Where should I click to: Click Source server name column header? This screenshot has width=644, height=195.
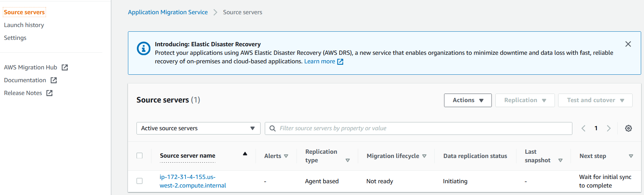click(187, 156)
